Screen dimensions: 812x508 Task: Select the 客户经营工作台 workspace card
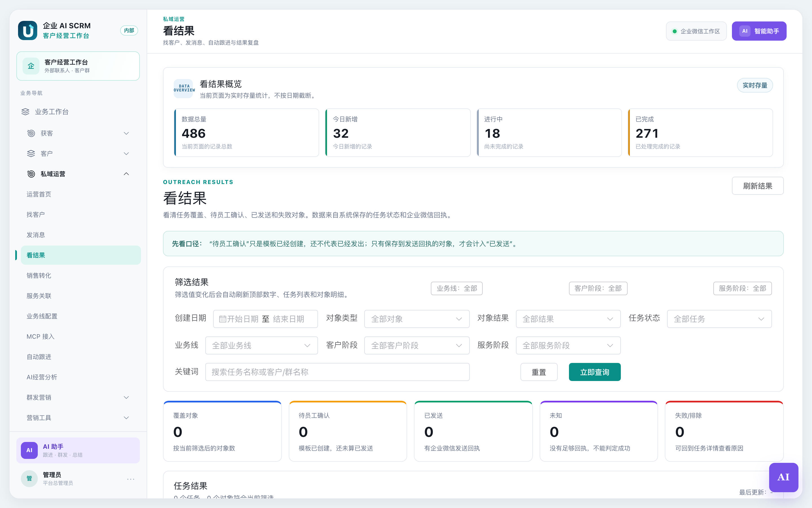[x=78, y=66]
